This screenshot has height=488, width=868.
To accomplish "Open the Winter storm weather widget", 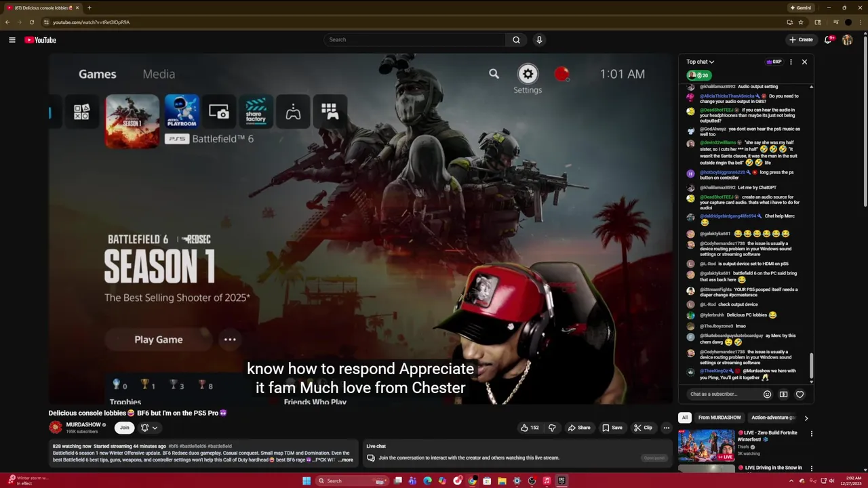I will click(x=28, y=481).
